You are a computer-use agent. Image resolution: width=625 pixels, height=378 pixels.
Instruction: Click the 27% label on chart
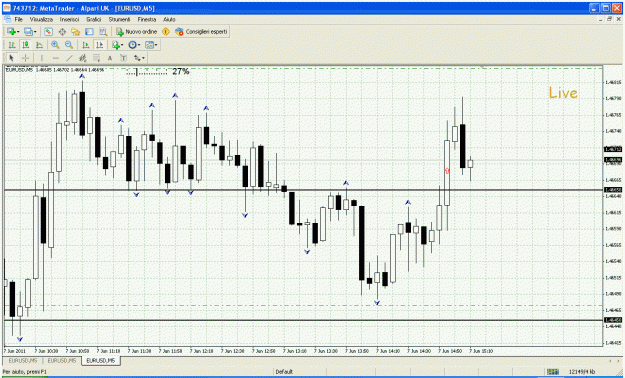(x=181, y=71)
